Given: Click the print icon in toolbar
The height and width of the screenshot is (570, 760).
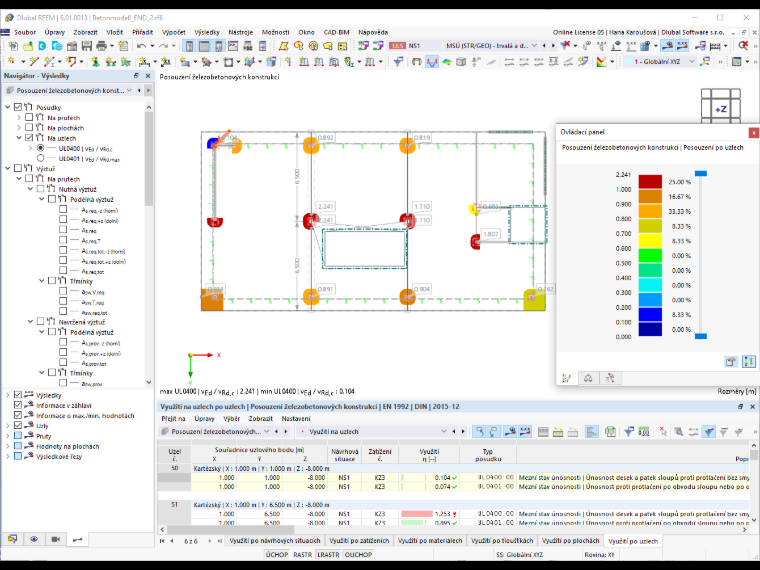Looking at the screenshot, I should pos(101,46).
